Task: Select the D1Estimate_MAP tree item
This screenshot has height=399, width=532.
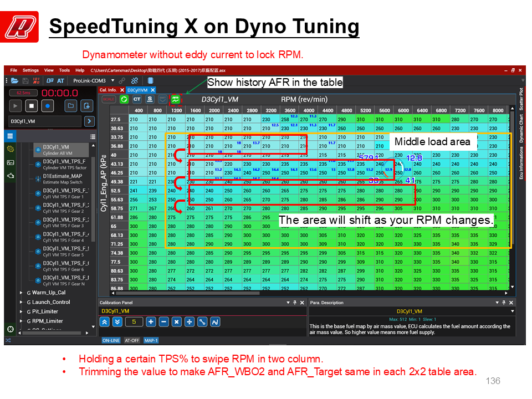Action: (63, 179)
